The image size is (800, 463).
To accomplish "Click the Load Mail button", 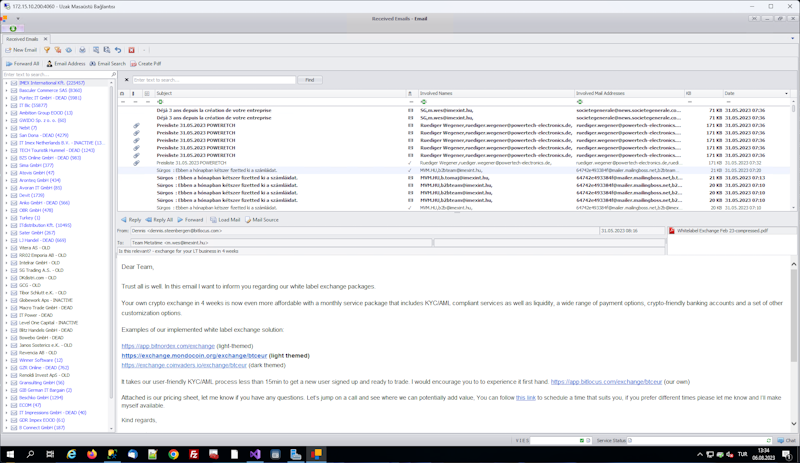I will tap(225, 220).
